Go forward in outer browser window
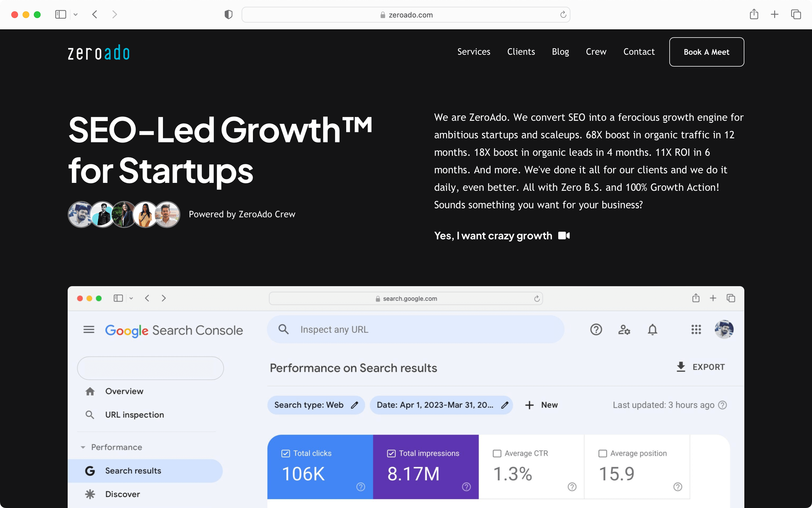Screen dimensions: 812x508 click(x=114, y=14)
